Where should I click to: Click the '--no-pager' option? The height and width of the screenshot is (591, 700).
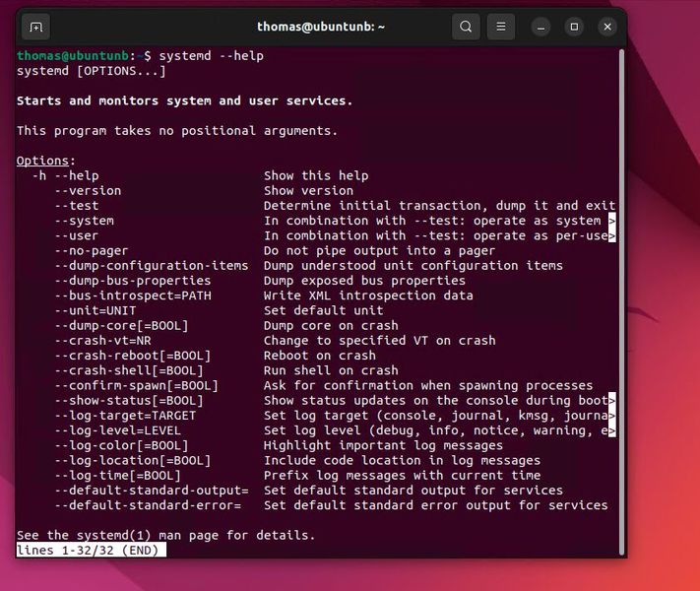92,251
